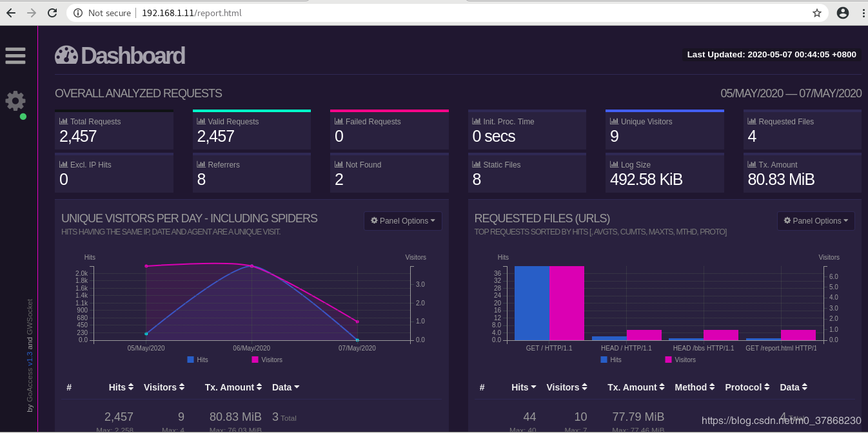Click the blue GET / HTTP/1.1 hits bar

point(531,303)
